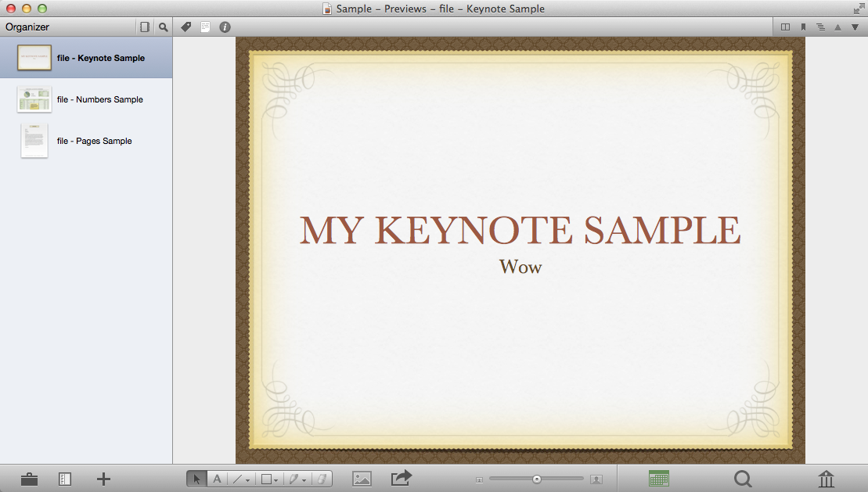This screenshot has height=492, width=868.
Task: Open the highlighter pen tool dropdown
Action: [x=297, y=479]
